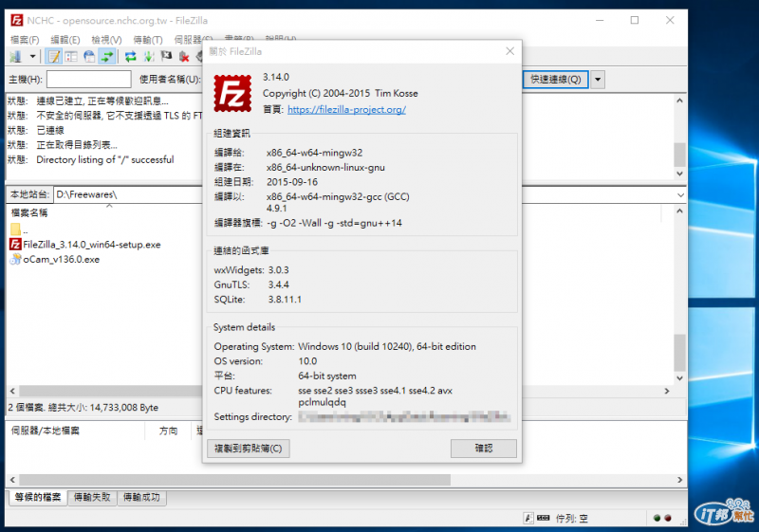Click 伺服器/本地檔案 queue column header

[x=46, y=431]
